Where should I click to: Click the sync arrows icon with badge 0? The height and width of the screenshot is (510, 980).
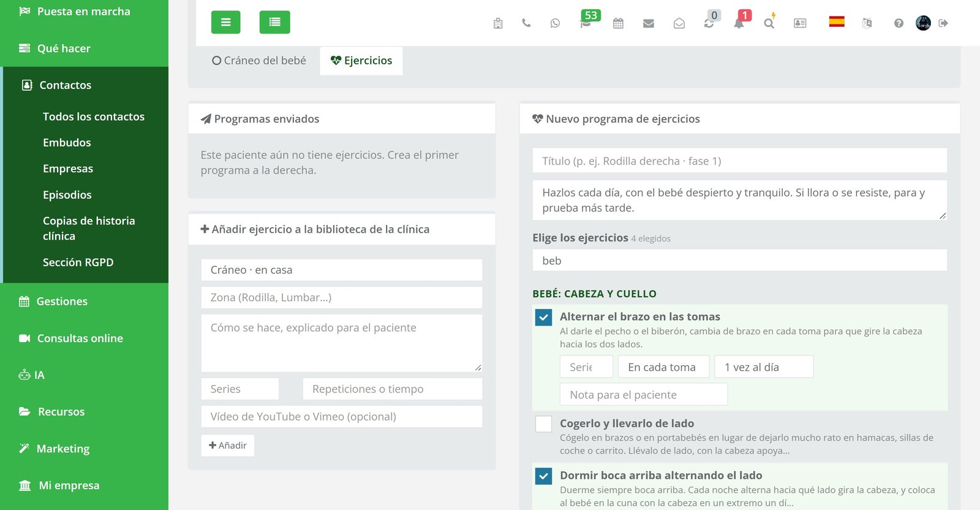pos(709,23)
